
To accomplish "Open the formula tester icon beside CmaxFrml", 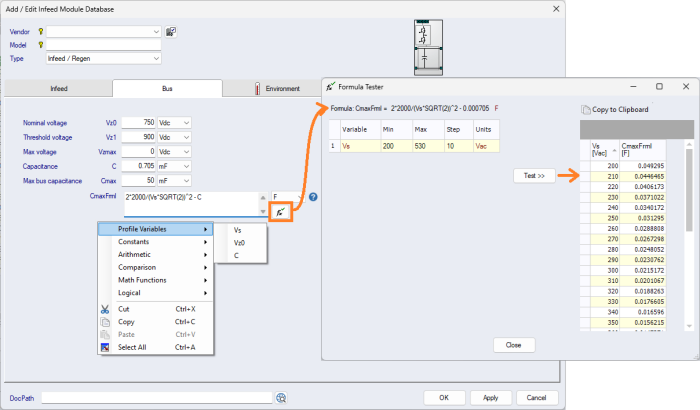I will click(283, 212).
